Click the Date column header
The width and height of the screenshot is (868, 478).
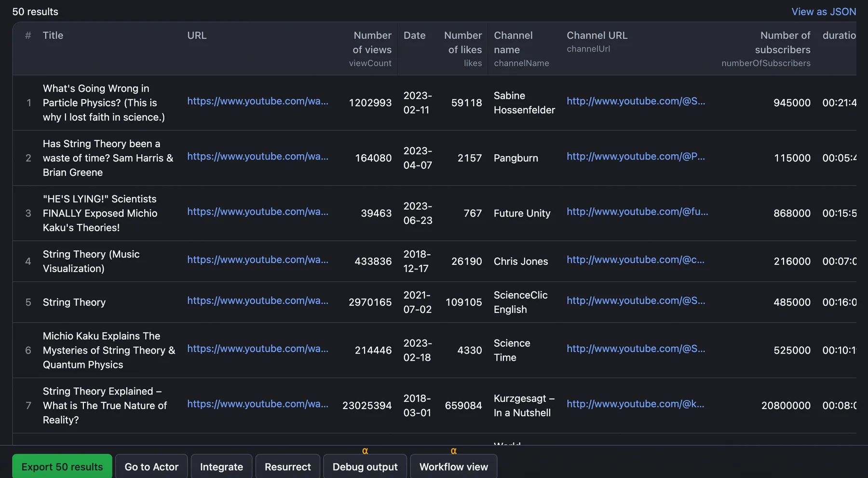click(x=414, y=36)
